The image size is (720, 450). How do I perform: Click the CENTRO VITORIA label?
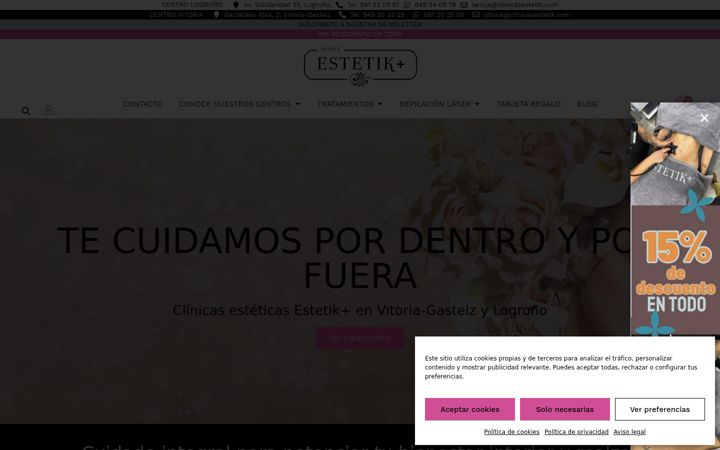point(176,15)
